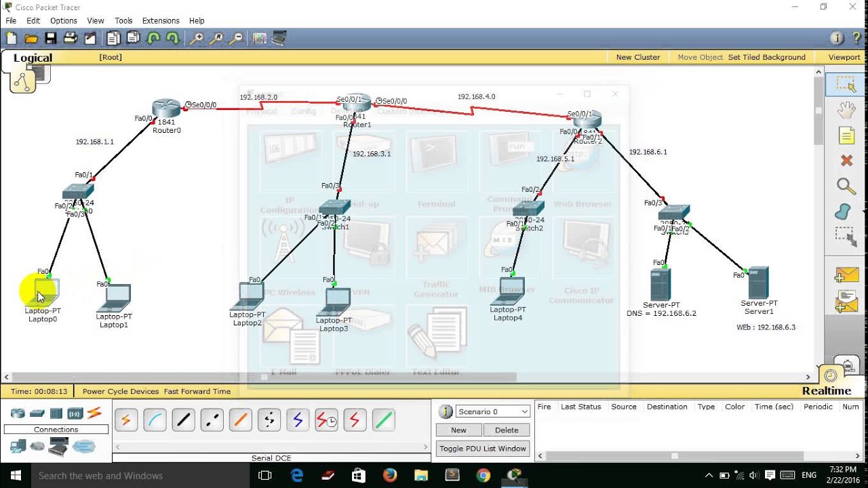868x488 pixels.
Task: Zoom out with the minus magnifier
Action: coord(235,39)
